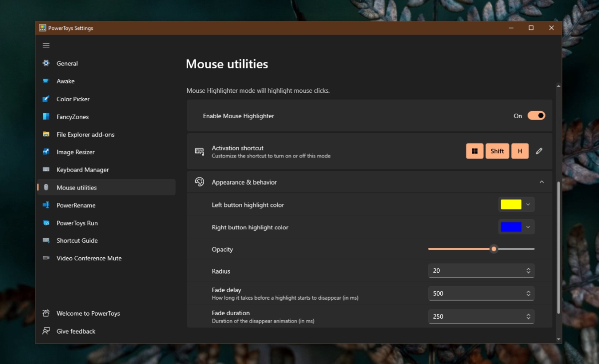Click the Video Conference Mute camera icon
This screenshot has height=364, width=599.
point(46,258)
